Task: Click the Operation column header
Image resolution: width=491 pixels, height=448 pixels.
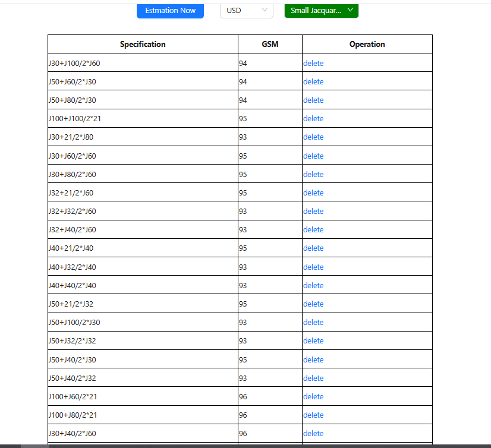Action: click(x=367, y=45)
